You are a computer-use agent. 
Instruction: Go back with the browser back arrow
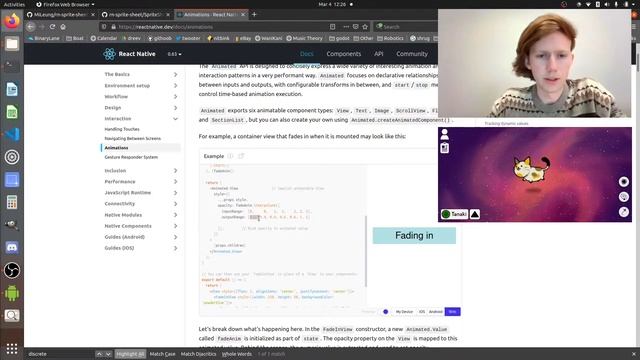[x=31, y=27]
